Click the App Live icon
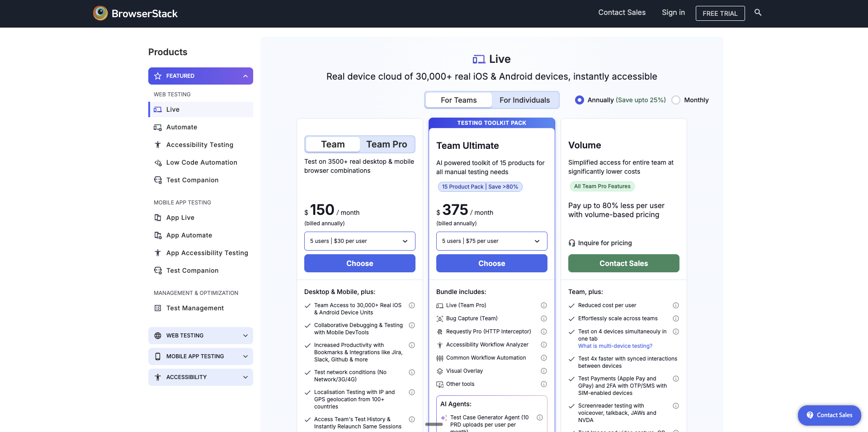Viewport: 868px width, 432px height. (x=158, y=218)
